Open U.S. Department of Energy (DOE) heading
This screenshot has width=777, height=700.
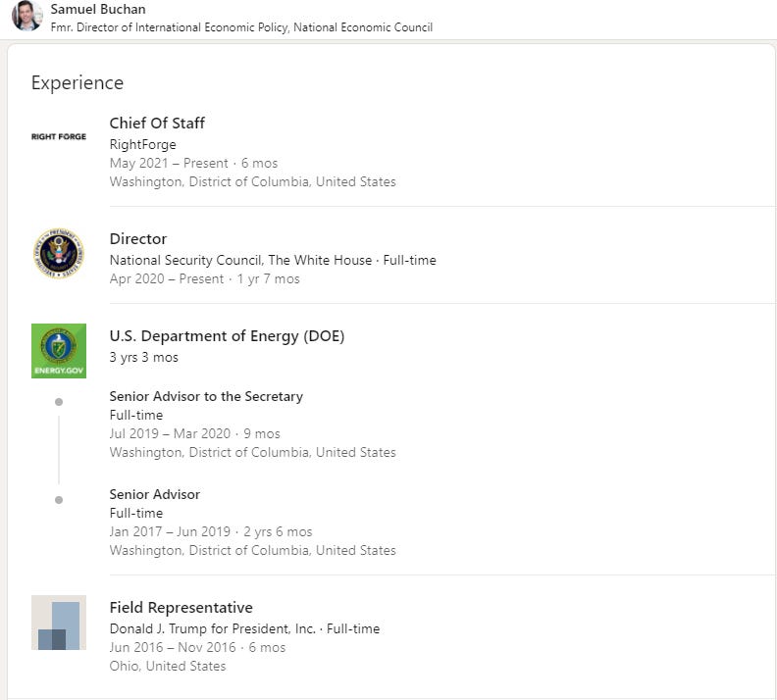pyautogui.click(x=227, y=336)
